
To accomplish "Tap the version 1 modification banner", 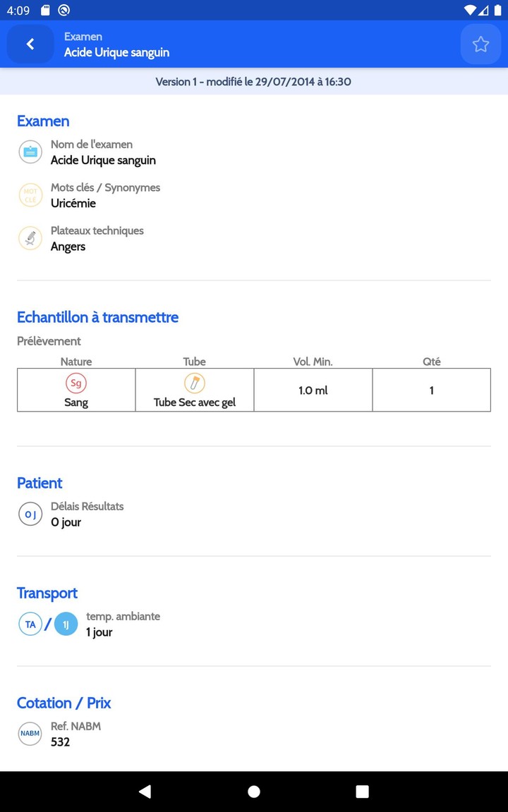I will coord(254,82).
